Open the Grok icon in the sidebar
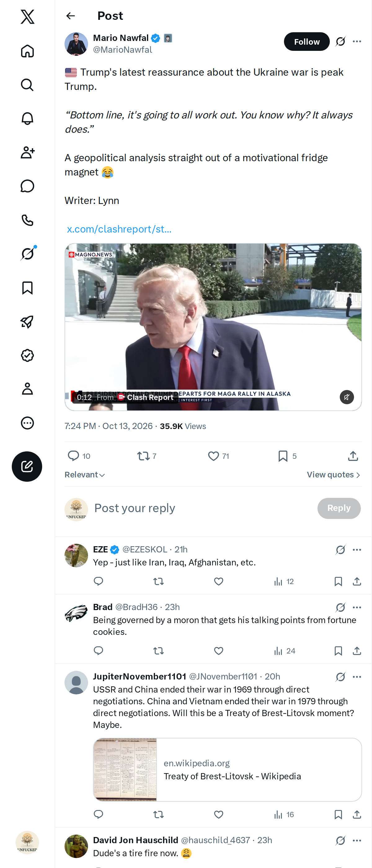372x868 pixels. tap(27, 254)
